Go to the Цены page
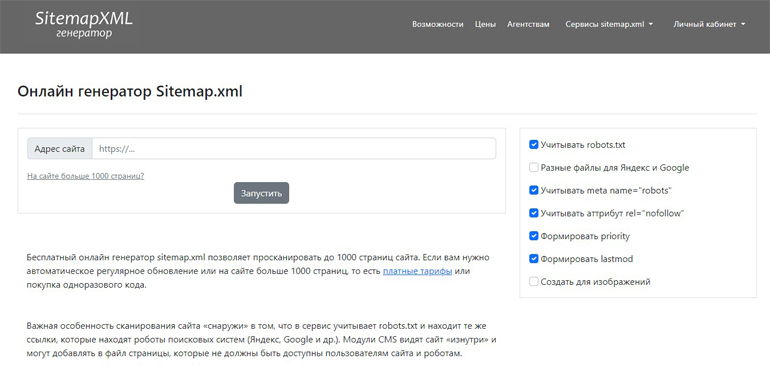 (485, 24)
